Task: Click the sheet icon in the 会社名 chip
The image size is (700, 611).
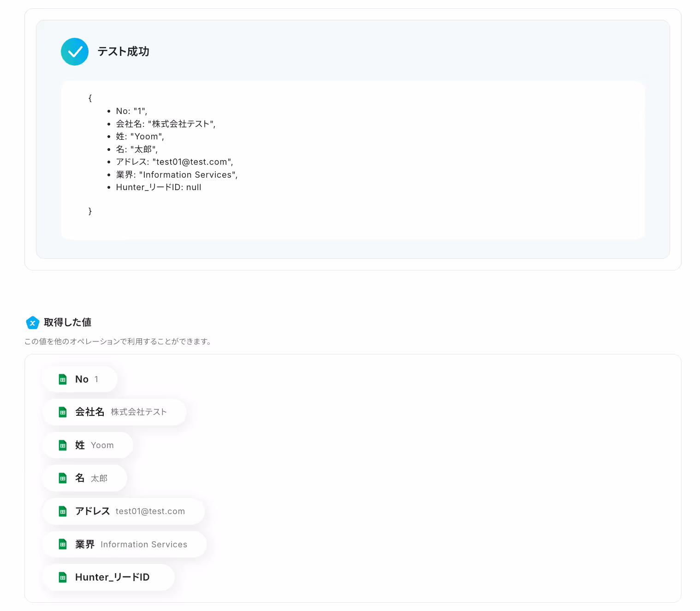Action: tap(63, 412)
